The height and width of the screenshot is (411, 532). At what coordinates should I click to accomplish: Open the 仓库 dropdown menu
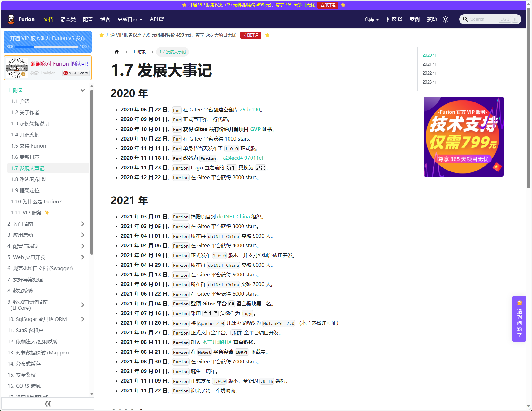tap(372, 19)
